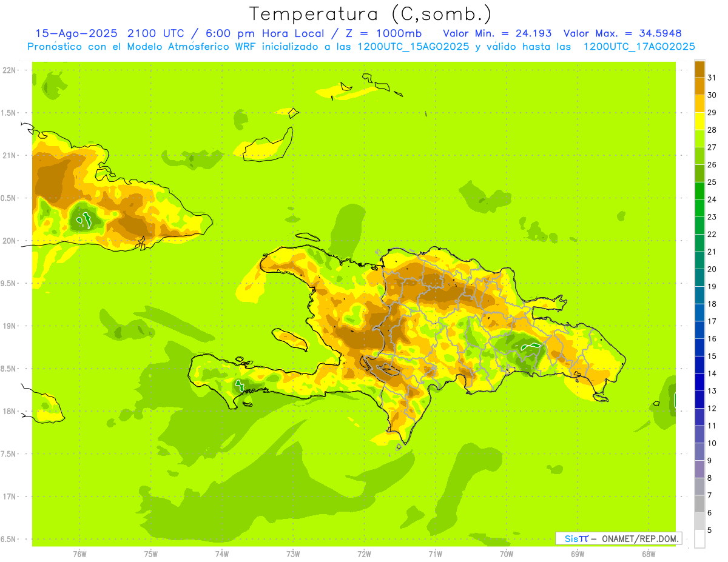Pick the light orange swatch between legend 29 and 30
The height and width of the screenshot is (562, 728).
699,104
